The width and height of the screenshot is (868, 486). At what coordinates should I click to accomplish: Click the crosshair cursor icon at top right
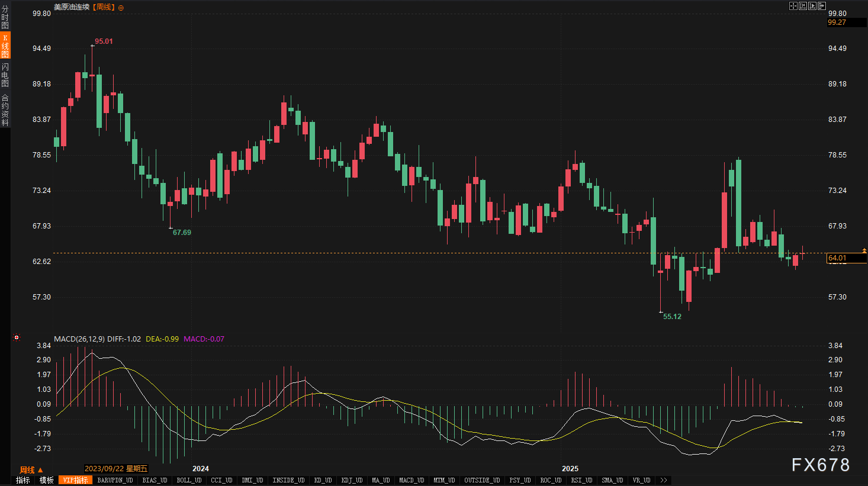click(793, 6)
